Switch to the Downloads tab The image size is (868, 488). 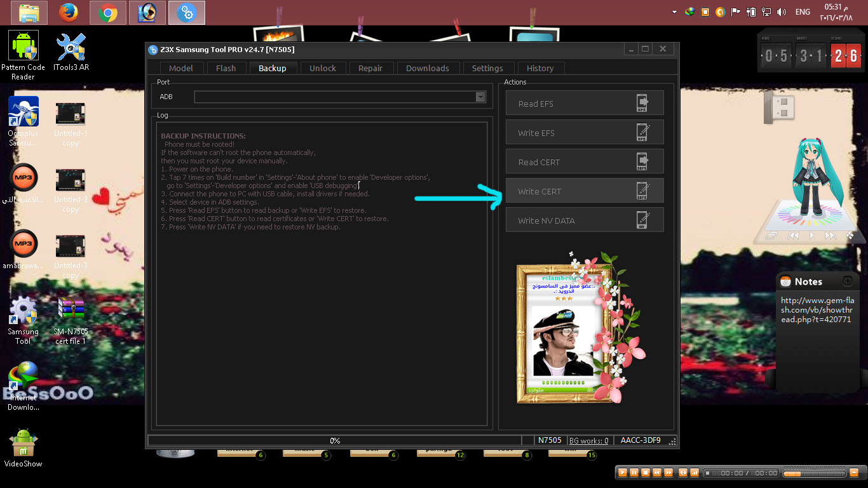pos(428,68)
